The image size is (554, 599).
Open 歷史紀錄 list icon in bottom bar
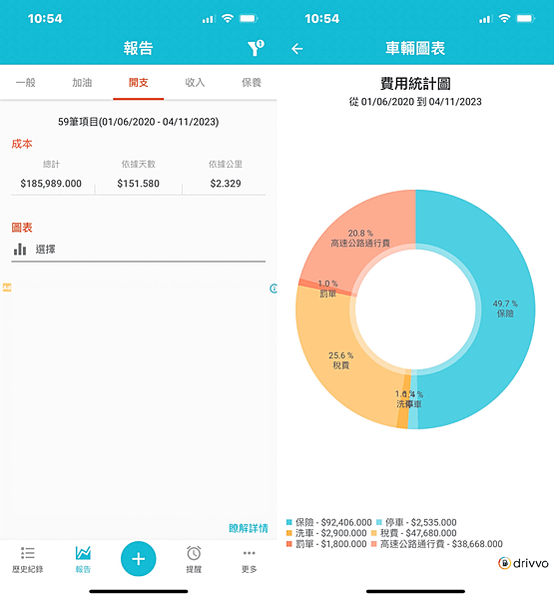pyautogui.click(x=28, y=553)
